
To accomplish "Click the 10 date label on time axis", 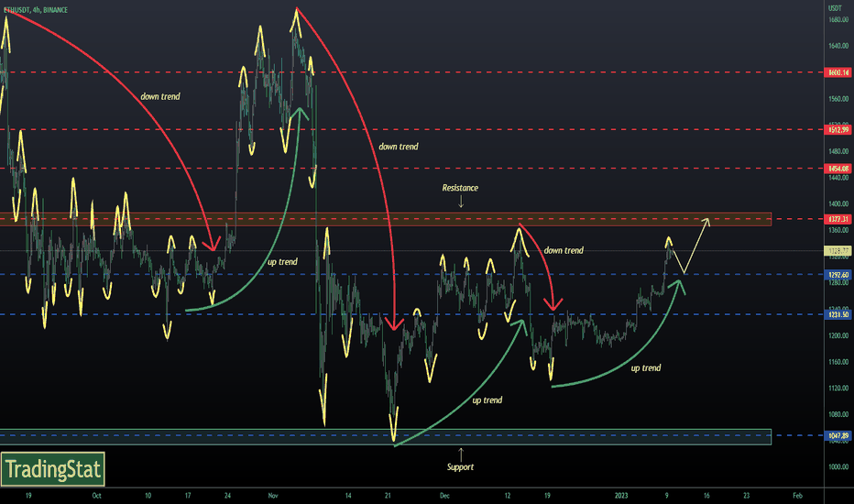I will (148, 496).
